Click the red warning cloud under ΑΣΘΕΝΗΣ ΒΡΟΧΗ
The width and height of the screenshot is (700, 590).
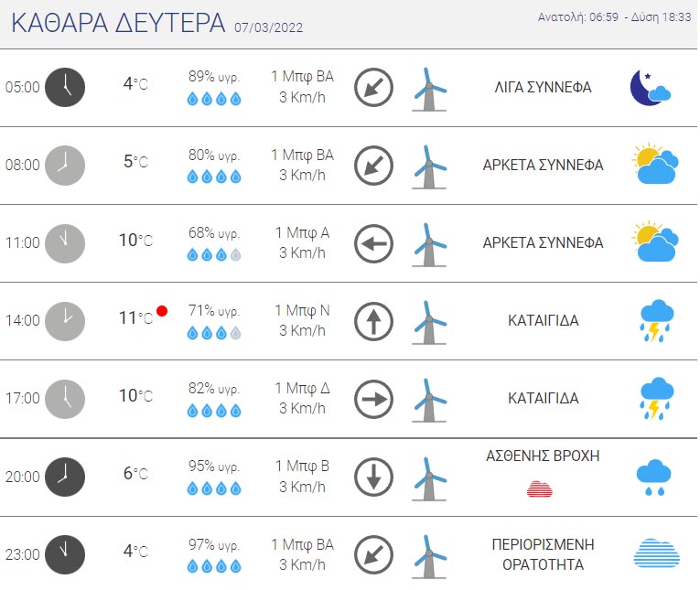tap(539, 488)
